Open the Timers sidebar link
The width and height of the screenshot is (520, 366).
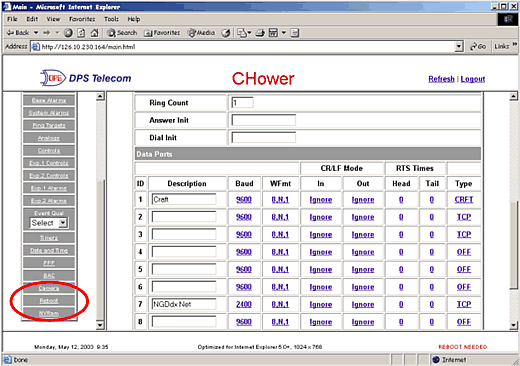point(49,238)
